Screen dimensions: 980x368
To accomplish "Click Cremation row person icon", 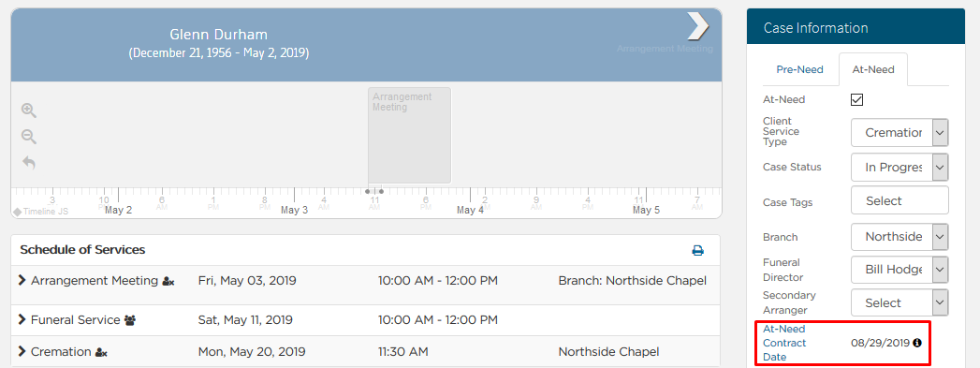I will [101, 353].
